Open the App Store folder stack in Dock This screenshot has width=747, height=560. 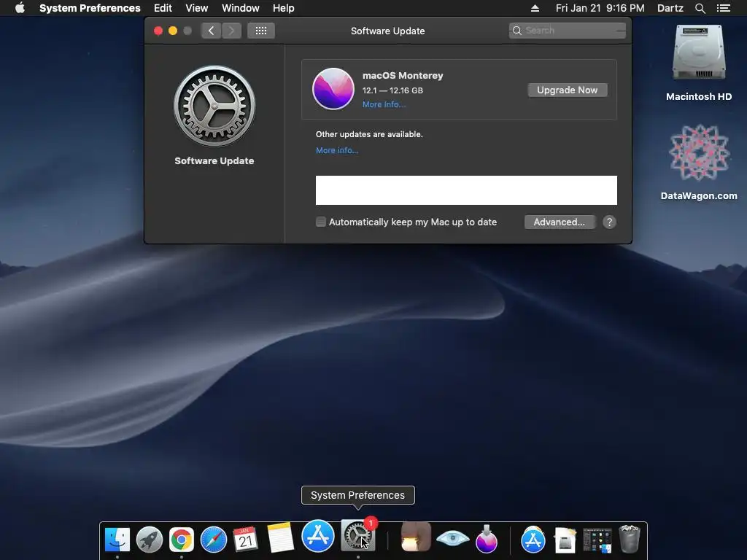click(x=533, y=540)
